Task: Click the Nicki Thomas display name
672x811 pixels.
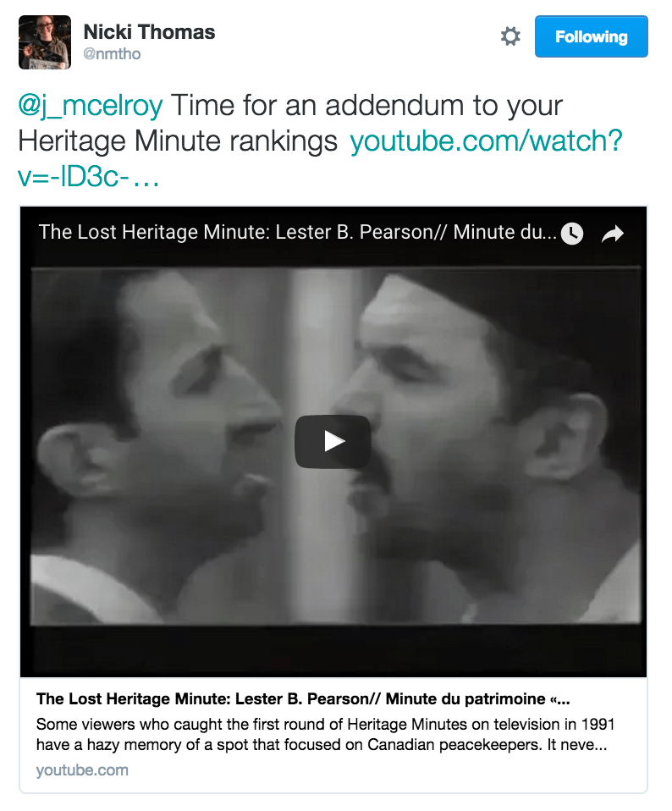Action: [150, 32]
